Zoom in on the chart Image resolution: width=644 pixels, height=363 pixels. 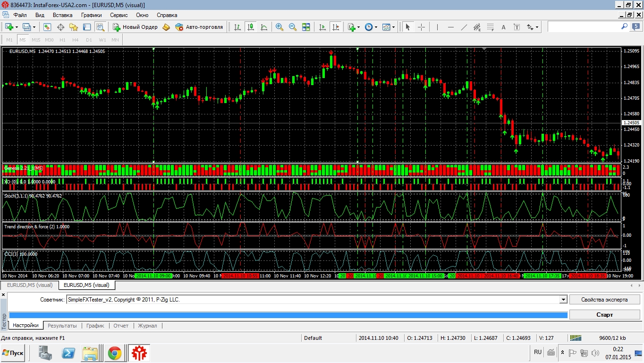click(280, 27)
